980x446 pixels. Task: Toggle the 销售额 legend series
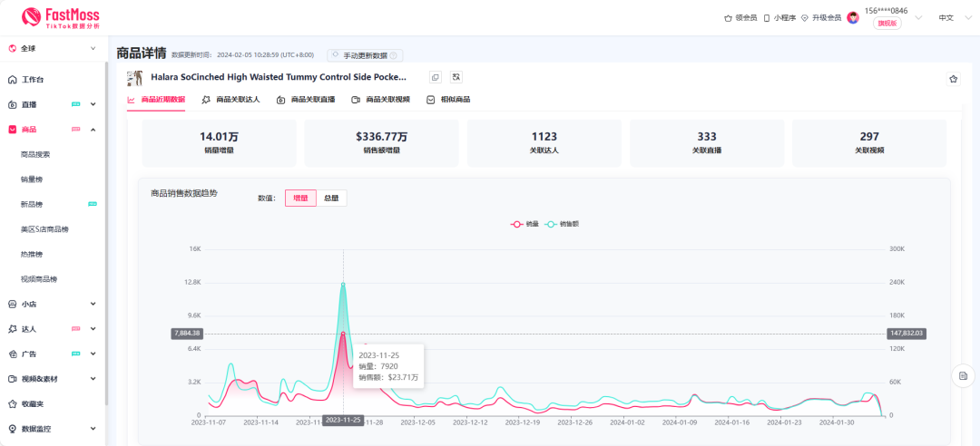[563, 223]
